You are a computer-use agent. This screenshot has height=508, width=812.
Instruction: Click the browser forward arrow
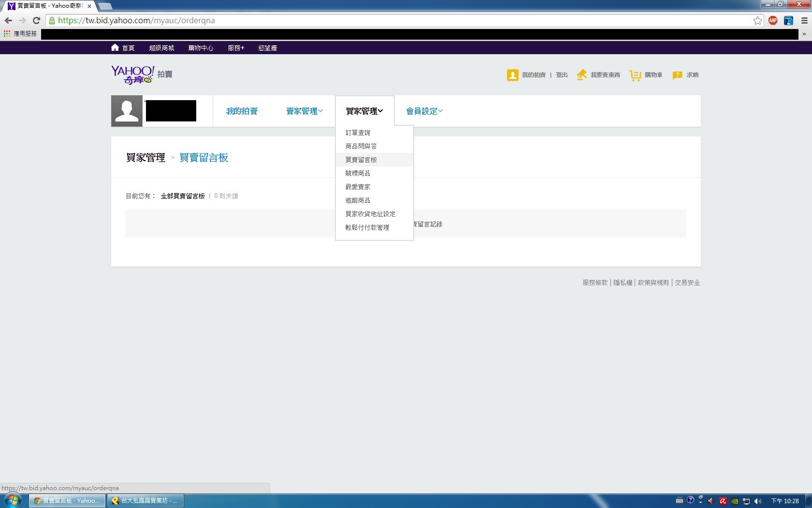[x=22, y=20]
